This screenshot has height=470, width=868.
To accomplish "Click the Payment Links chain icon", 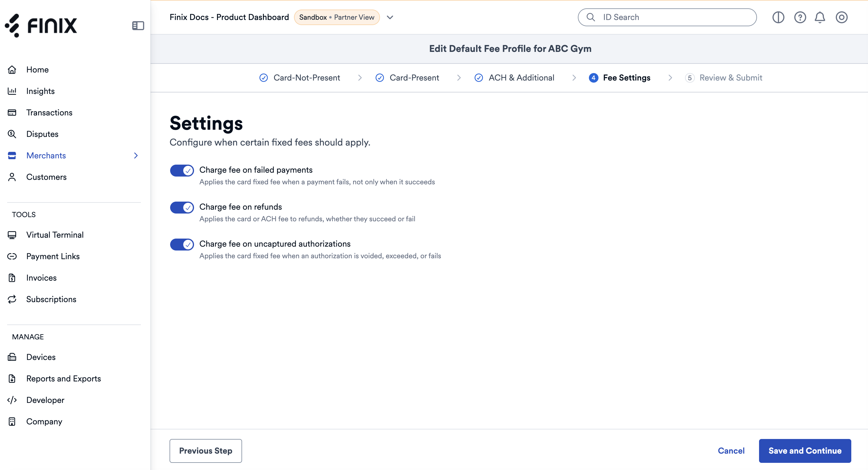I will click(12, 256).
